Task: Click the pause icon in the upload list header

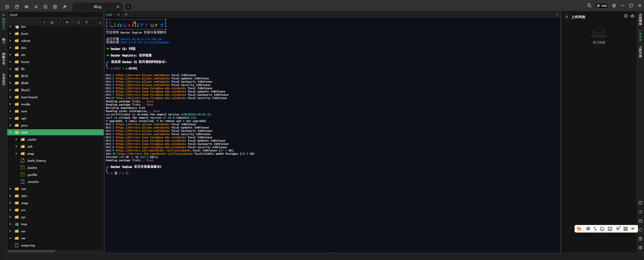Action: pyautogui.click(x=626, y=16)
